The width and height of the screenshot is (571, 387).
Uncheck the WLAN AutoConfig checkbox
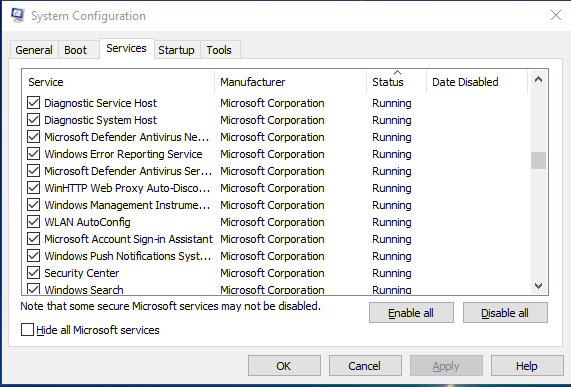pyautogui.click(x=34, y=222)
